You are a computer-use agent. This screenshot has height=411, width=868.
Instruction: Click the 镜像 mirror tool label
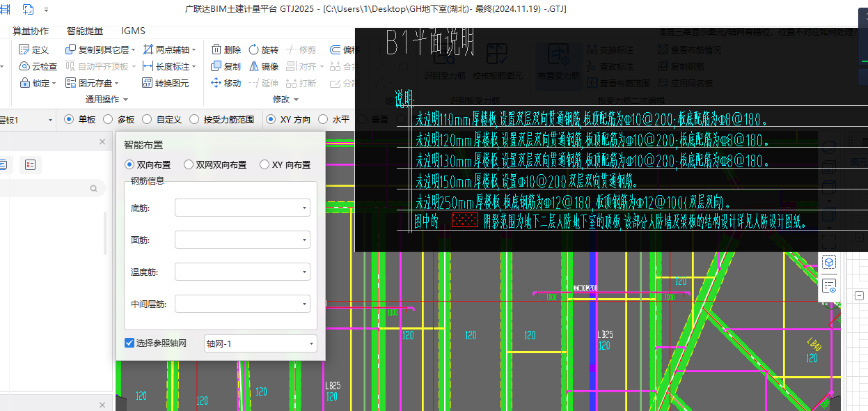270,66
